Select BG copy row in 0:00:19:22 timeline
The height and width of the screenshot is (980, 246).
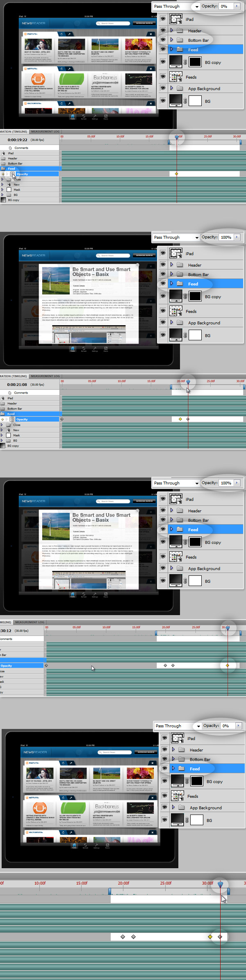(30, 200)
